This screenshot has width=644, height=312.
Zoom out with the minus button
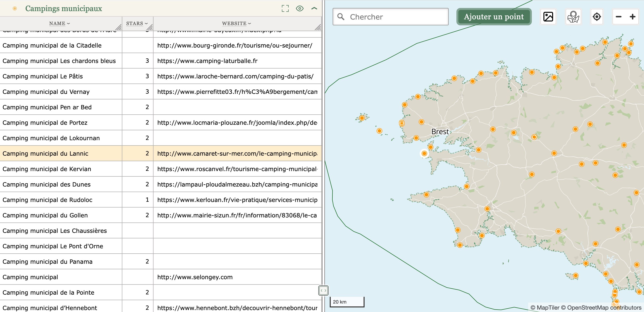click(x=619, y=17)
